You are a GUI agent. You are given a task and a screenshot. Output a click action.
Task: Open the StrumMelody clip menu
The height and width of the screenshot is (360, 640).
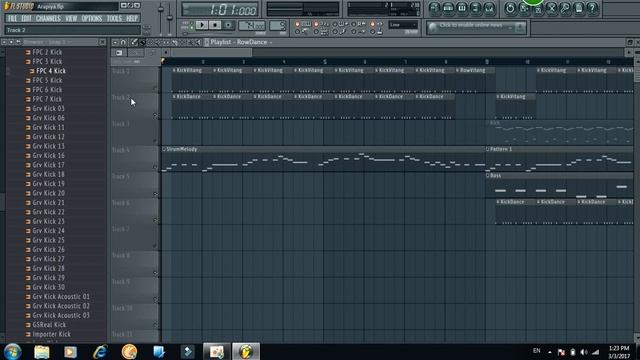164,149
